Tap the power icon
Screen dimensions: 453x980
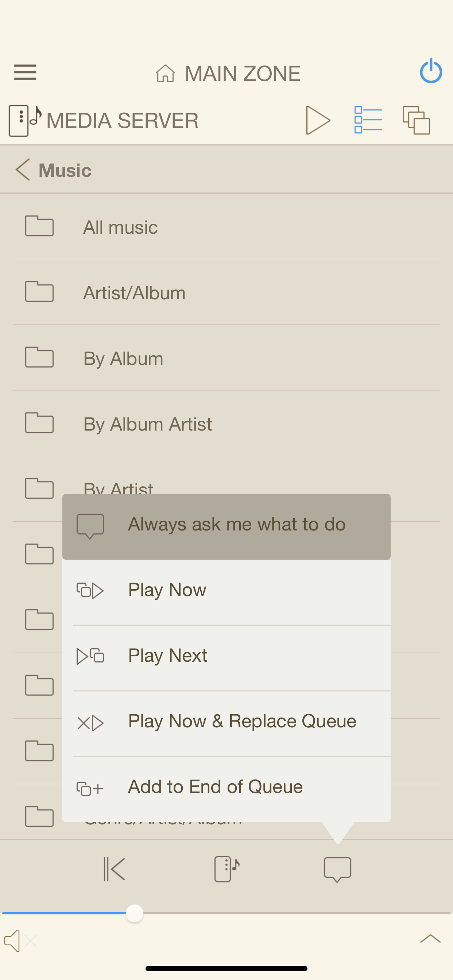click(x=430, y=71)
